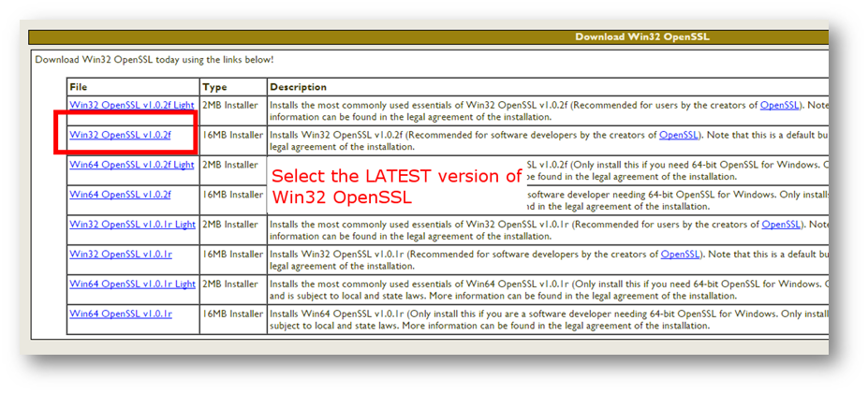868x394 pixels.
Task: Click the Download Win32 OpenSSL title bar
Action: click(642, 37)
